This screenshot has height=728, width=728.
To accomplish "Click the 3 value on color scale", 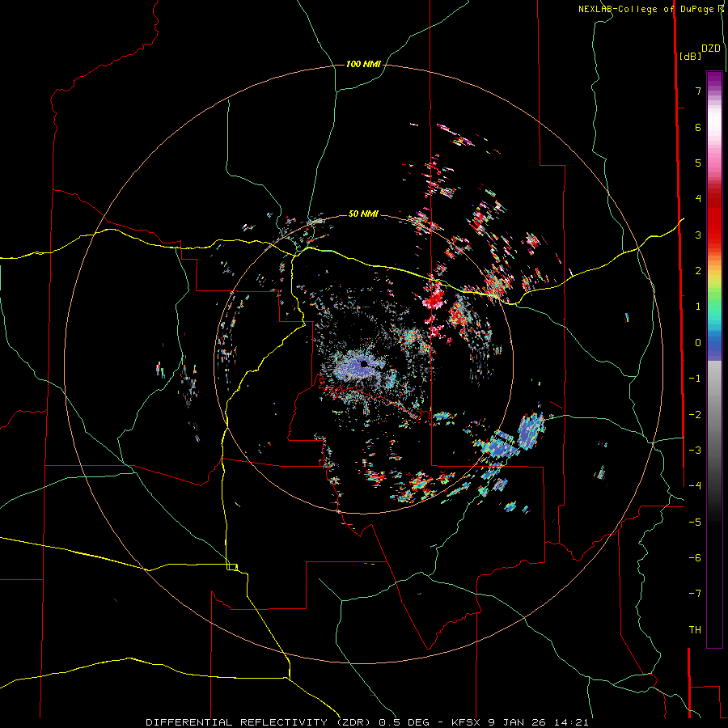I will [x=698, y=235].
